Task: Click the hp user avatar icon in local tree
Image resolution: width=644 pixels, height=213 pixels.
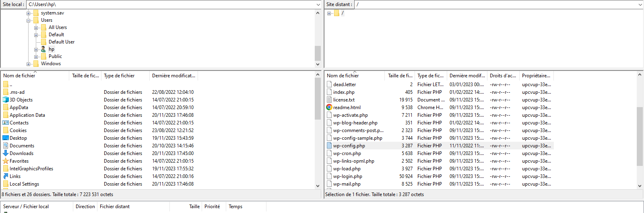Action: coord(43,49)
